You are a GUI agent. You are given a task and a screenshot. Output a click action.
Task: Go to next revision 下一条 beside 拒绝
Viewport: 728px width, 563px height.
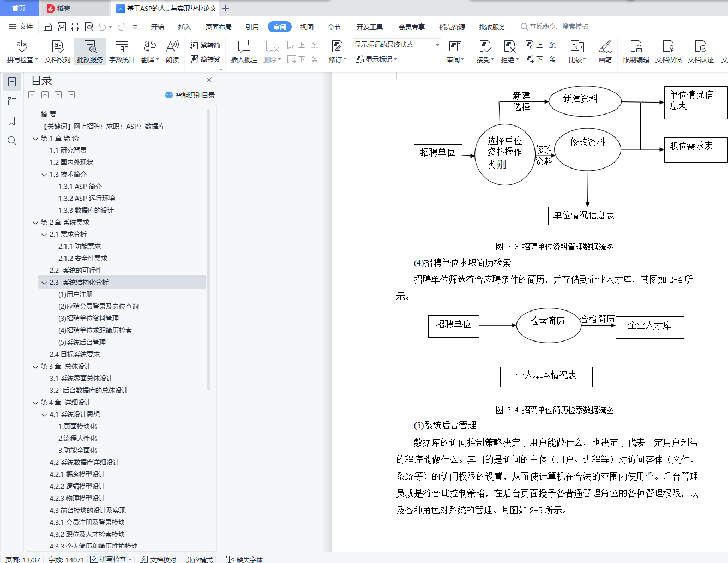click(540, 59)
